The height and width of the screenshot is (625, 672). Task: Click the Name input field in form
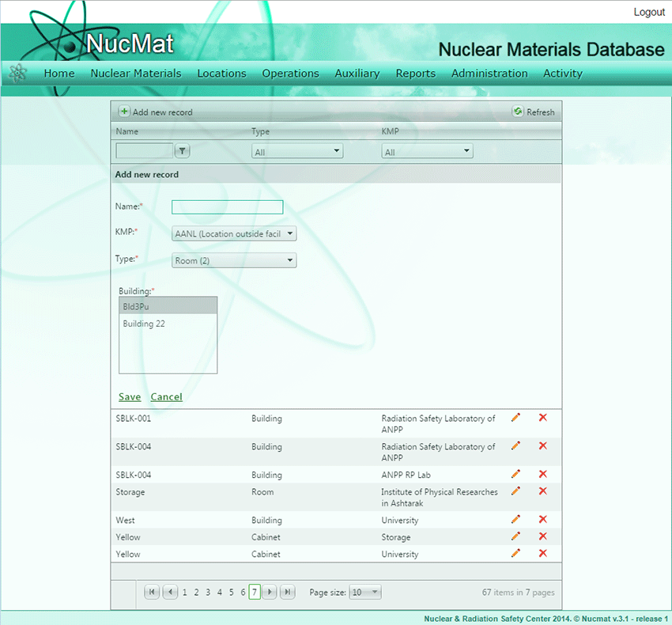[x=227, y=207]
